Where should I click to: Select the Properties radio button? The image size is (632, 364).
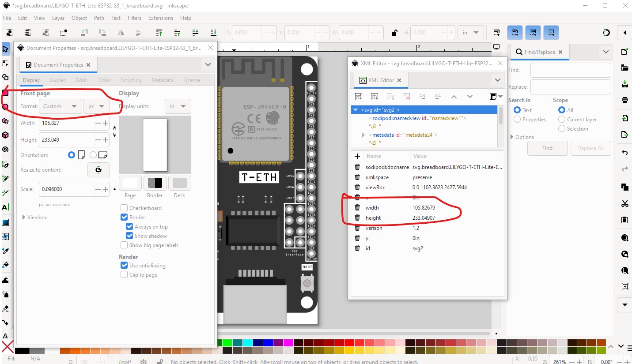517,120
